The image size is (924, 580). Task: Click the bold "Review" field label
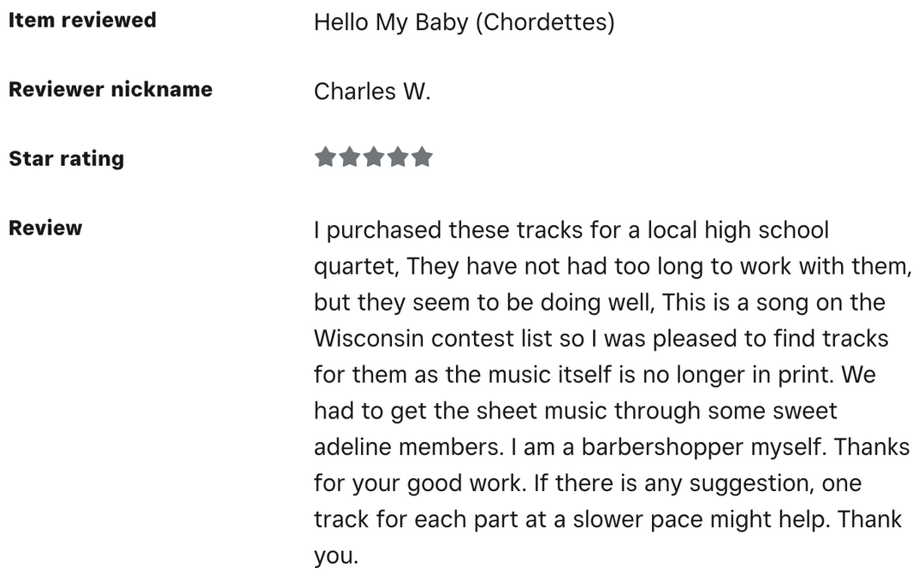[x=45, y=228]
